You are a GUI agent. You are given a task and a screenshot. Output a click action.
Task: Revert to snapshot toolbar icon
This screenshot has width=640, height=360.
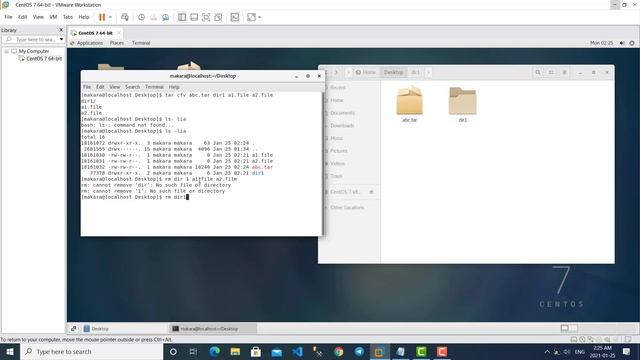153,17
